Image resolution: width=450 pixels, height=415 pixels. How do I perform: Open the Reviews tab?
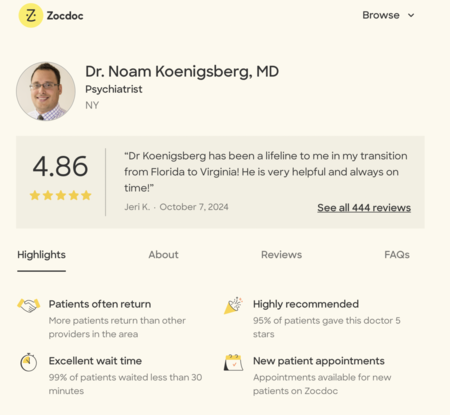pos(281,255)
